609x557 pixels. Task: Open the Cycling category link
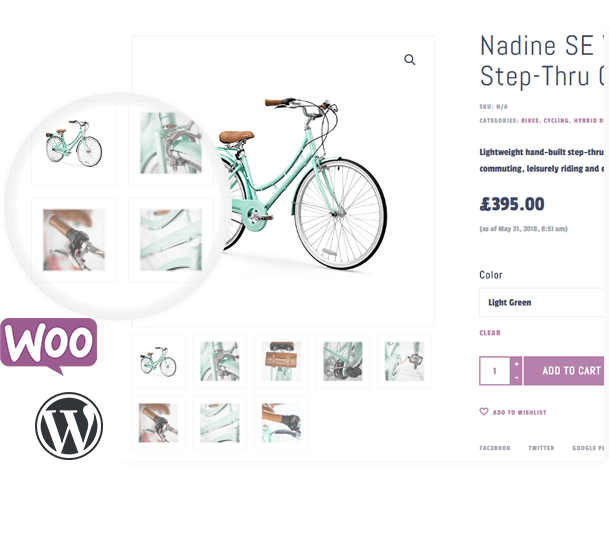(556, 120)
